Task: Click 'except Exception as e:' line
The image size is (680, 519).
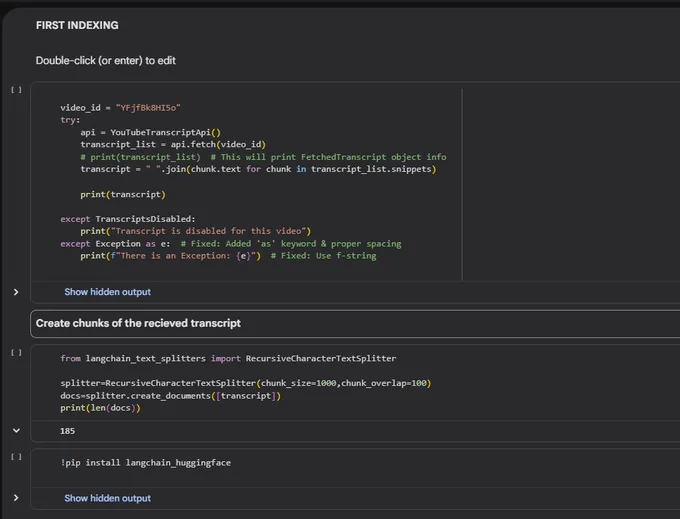Action: click(x=231, y=244)
